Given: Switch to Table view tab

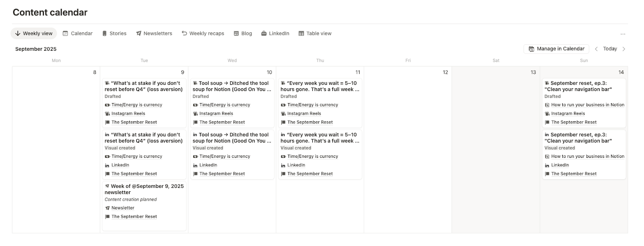Looking at the screenshot, I should coord(315,34).
